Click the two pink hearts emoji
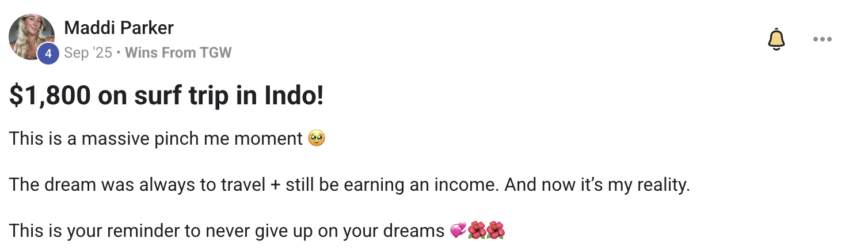The image size is (868, 249). (x=458, y=231)
